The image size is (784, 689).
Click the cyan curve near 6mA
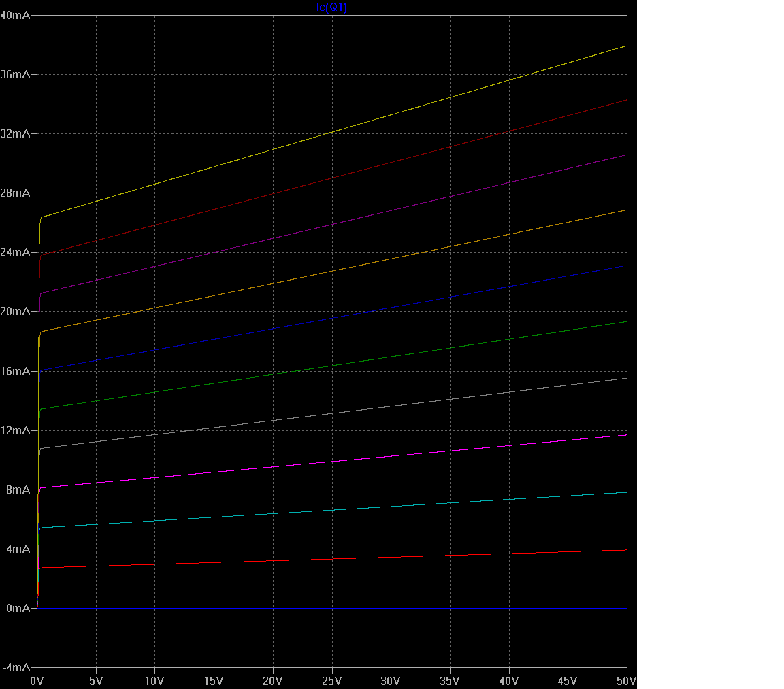pos(332,511)
